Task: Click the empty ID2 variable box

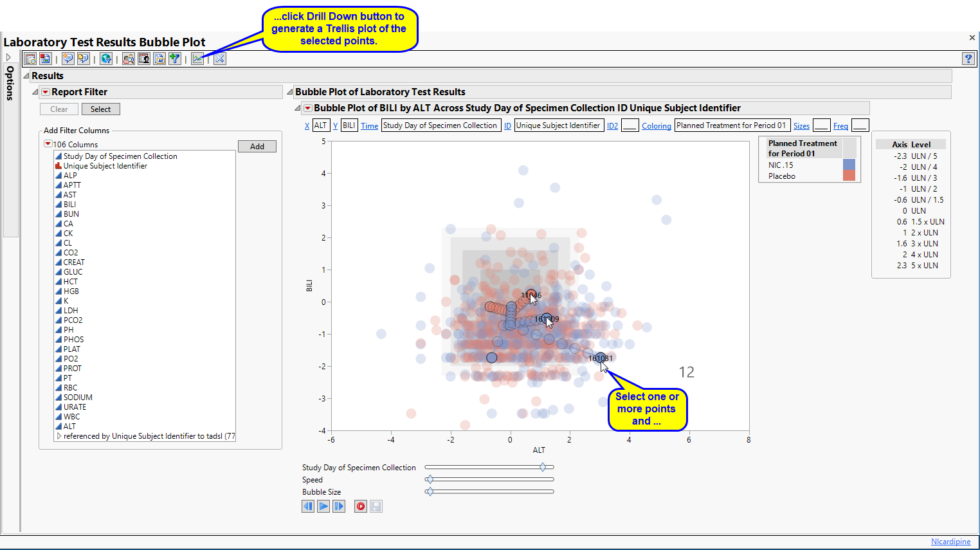Action: pos(630,125)
